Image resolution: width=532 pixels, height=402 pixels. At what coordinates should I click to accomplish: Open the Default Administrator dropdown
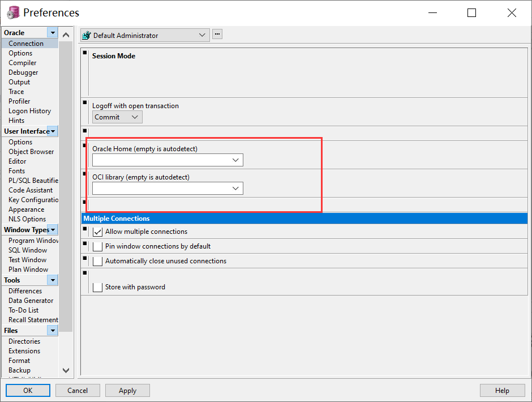tap(145, 35)
